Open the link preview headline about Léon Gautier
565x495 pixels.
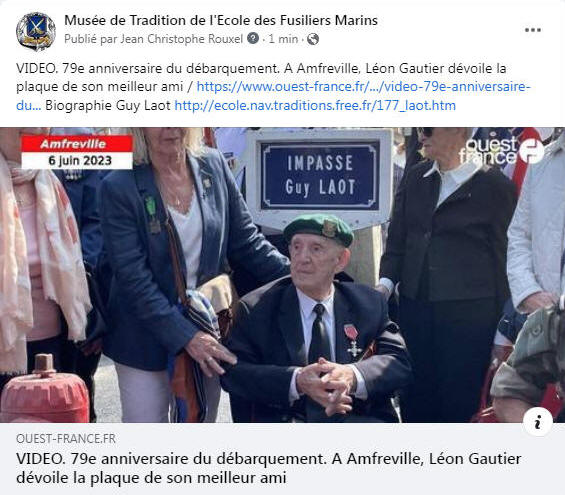click(268, 468)
